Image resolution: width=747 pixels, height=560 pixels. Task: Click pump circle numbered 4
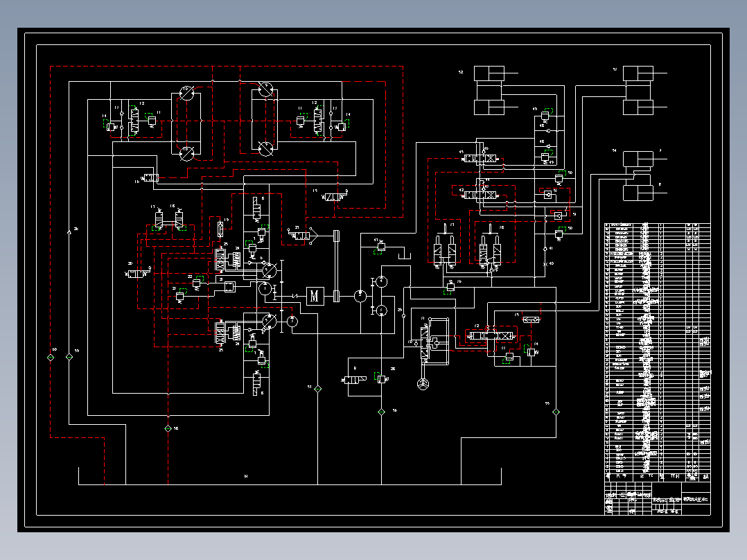point(382,281)
